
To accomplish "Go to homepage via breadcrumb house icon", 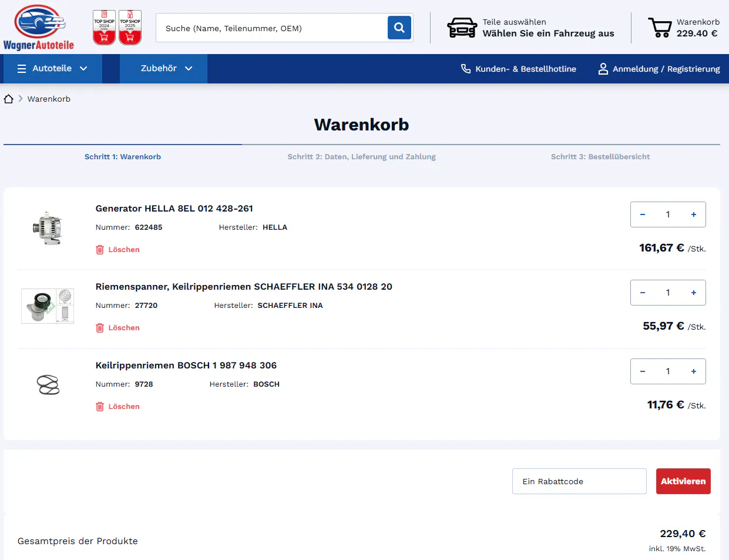I will click(9, 99).
